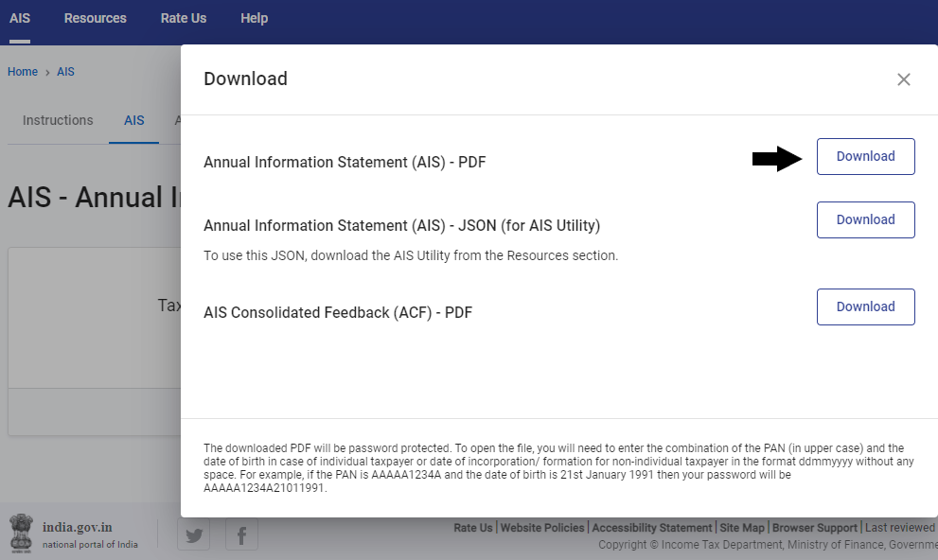Close the Download dialog with X

click(x=903, y=79)
